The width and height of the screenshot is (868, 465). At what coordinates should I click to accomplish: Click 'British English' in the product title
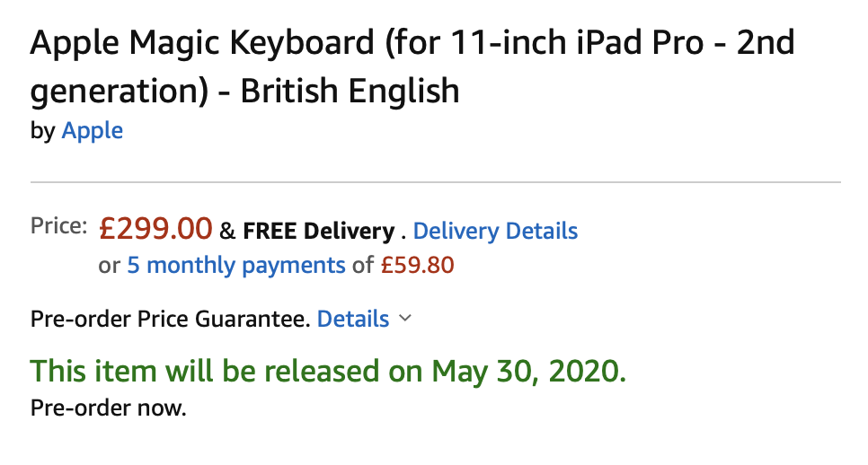click(350, 91)
